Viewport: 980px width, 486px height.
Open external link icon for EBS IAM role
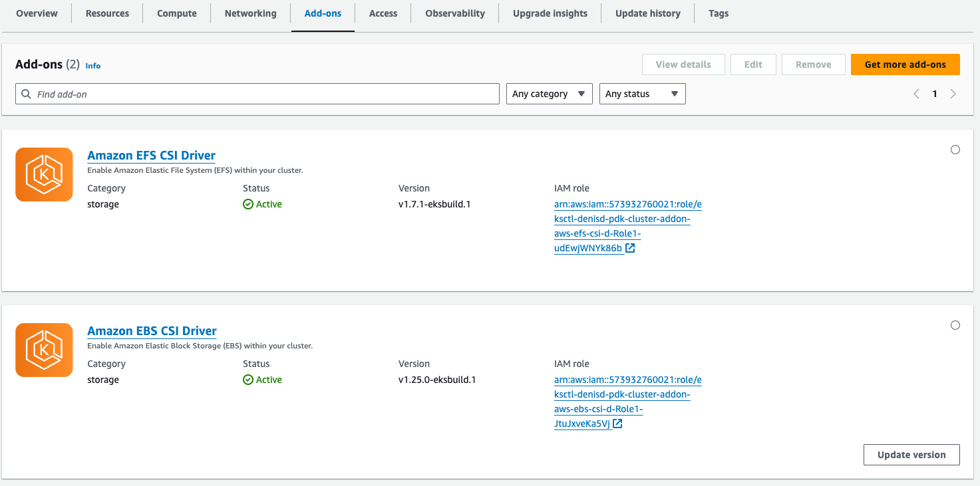click(617, 424)
